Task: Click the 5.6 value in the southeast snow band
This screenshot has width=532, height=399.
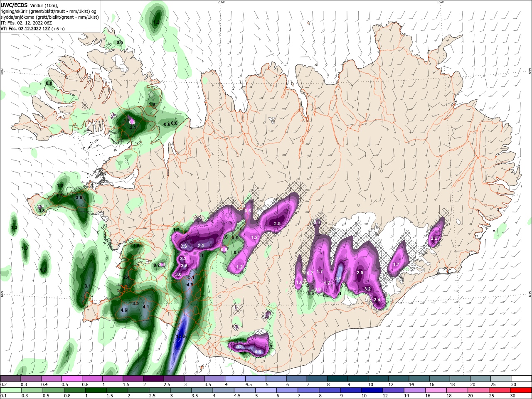Action: tap(338, 278)
